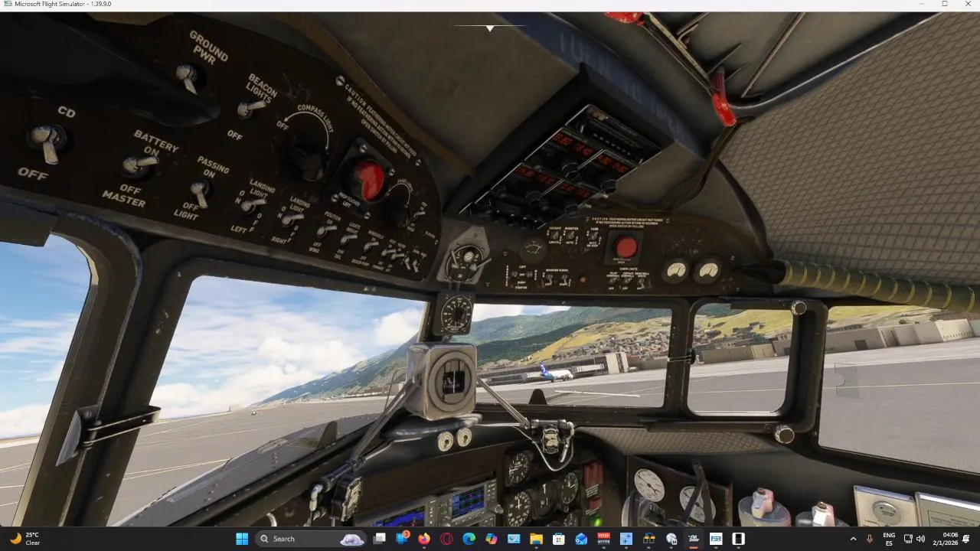This screenshot has width=980, height=551.
Task: Click the round clock above the compass
Action: pos(456,314)
